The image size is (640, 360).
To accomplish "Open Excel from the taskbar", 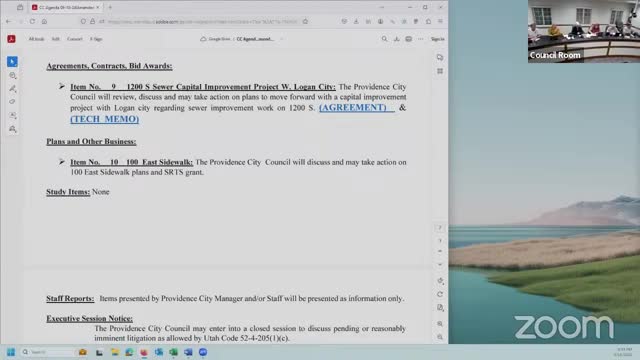I will [173, 352].
